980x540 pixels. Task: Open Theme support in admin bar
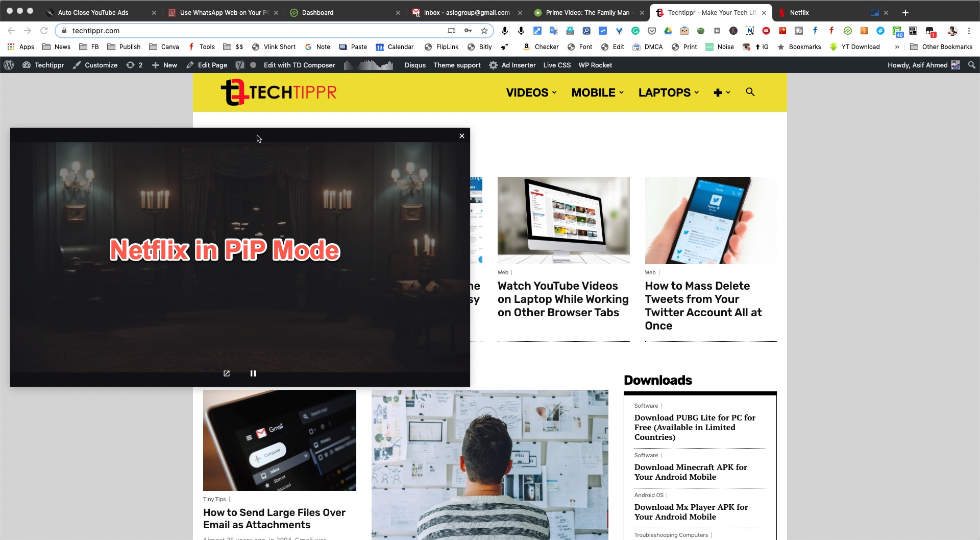[457, 65]
